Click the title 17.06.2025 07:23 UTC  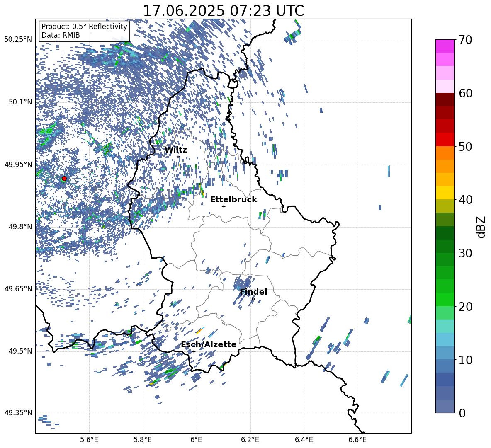coord(224,11)
